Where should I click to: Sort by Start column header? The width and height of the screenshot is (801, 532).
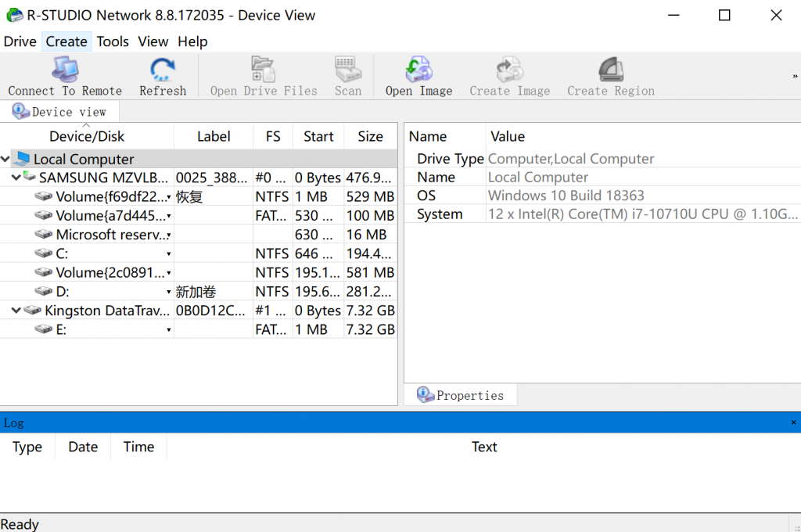pyautogui.click(x=318, y=136)
